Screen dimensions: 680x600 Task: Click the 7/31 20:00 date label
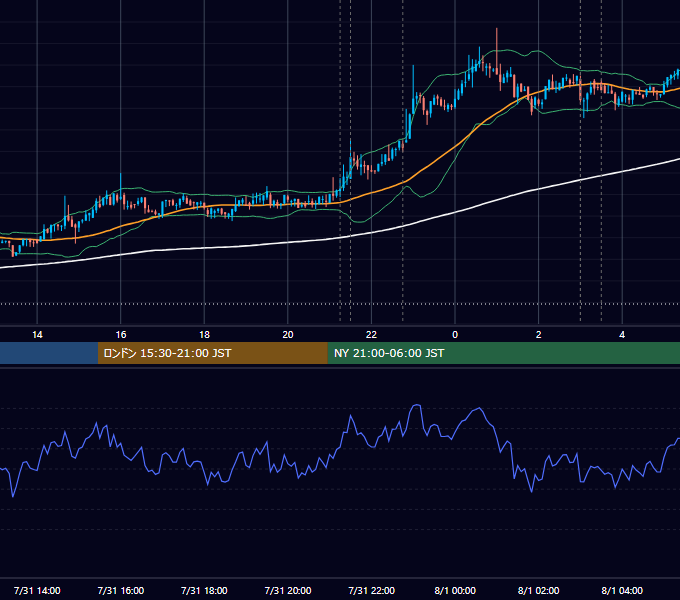point(288,590)
